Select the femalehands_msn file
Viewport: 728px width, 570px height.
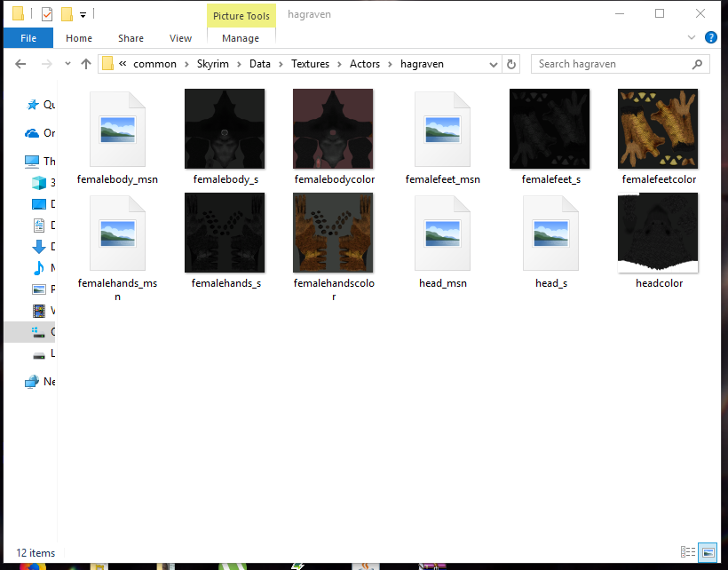point(117,248)
